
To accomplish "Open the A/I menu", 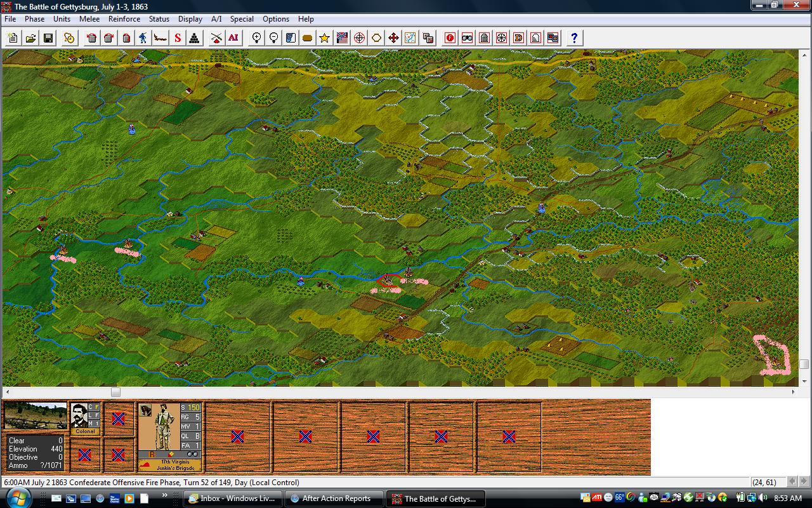I will point(216,19).
